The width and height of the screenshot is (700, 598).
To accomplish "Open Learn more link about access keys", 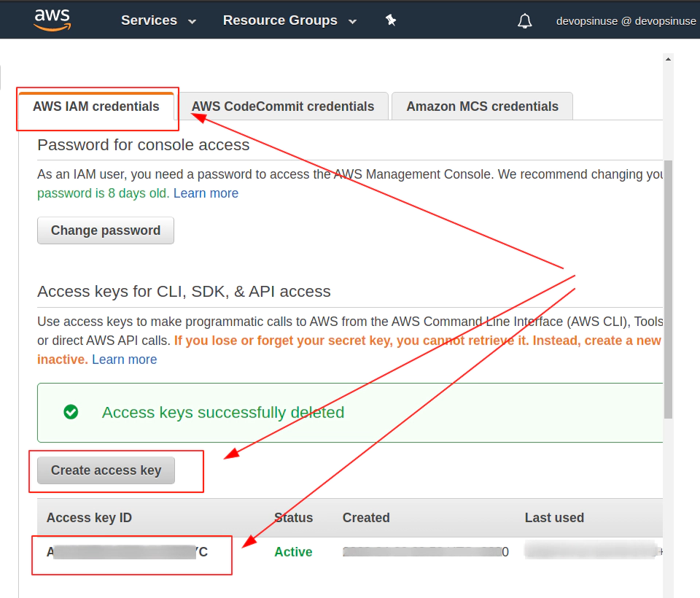I will 125,360.
